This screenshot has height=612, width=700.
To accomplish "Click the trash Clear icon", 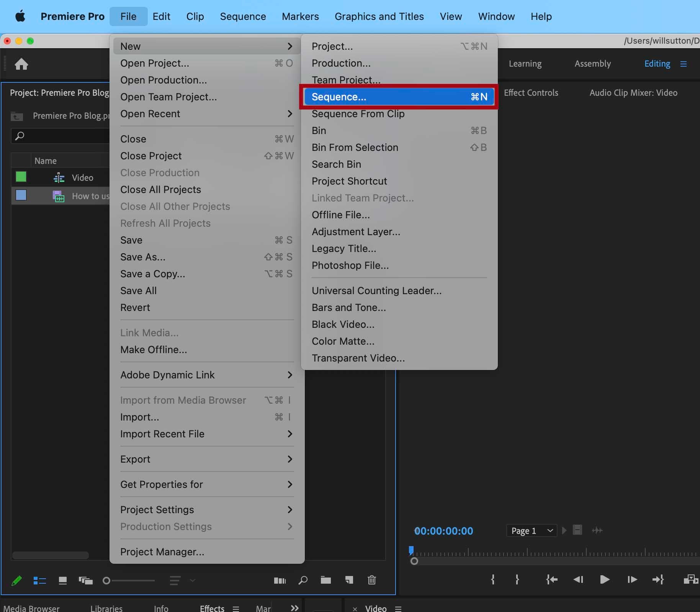I will [372, 580].
